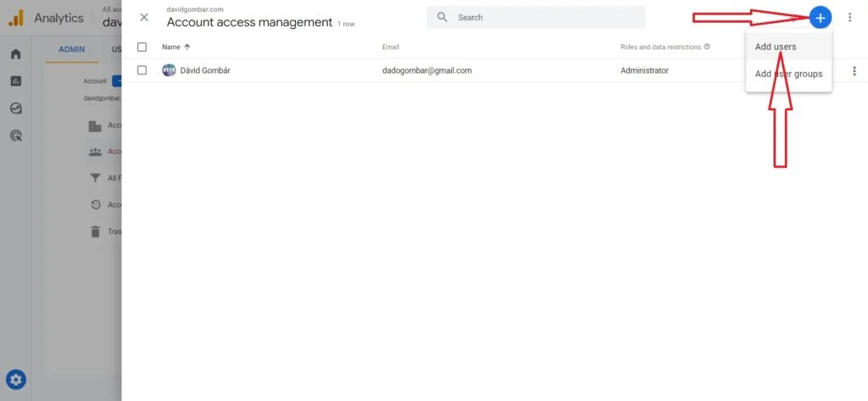
Task: Click the Email column header
Action: tap(390, 47)
